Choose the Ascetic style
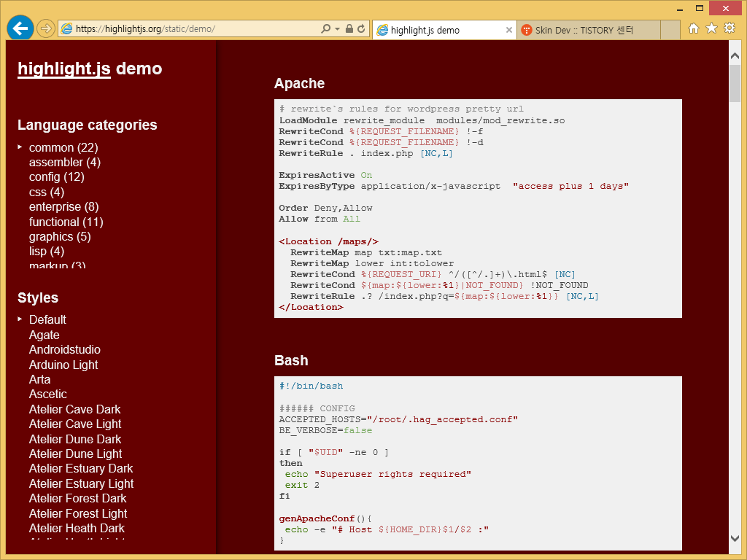 (48, 394)
